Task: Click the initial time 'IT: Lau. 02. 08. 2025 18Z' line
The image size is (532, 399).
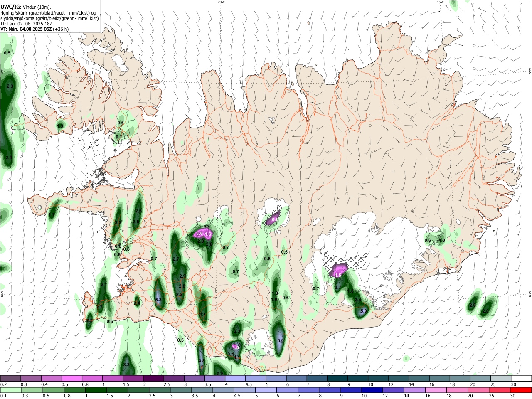Action: pyautogui.click(x=26, y=24)
